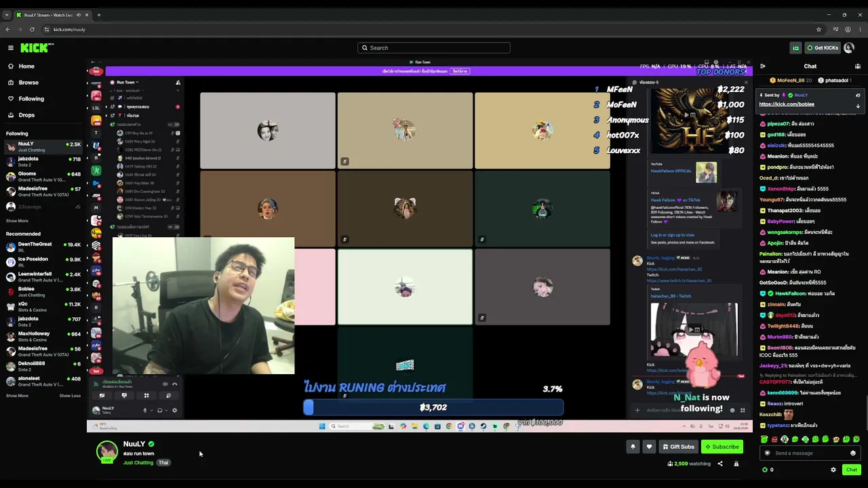Viewport: 868px width, 488px height.
Task: Toggle stream notifications bell
Action: 633,447
